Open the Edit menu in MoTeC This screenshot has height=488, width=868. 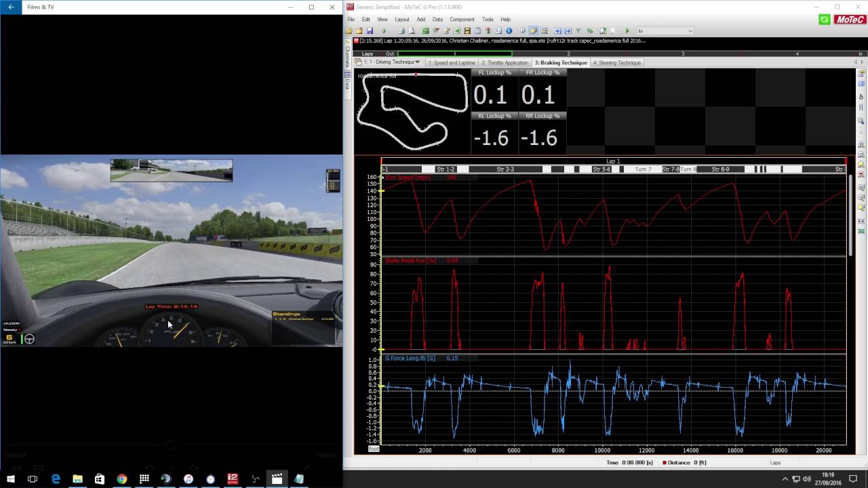[x=366, y=20]
